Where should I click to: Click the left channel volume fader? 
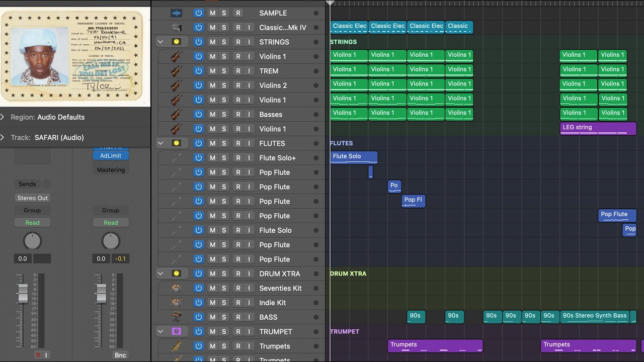point(23,293)
